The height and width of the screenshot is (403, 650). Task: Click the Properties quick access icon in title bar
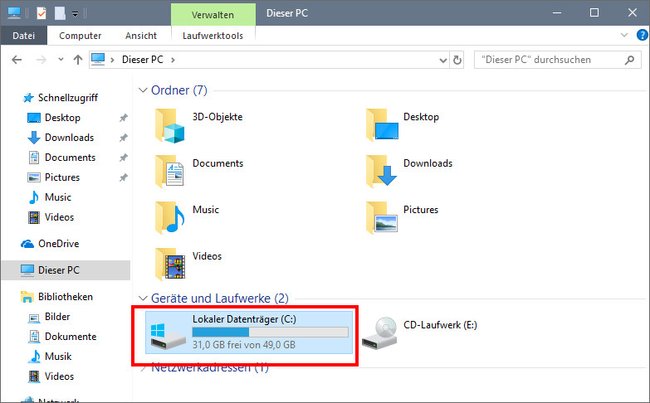tap(41, 13)
